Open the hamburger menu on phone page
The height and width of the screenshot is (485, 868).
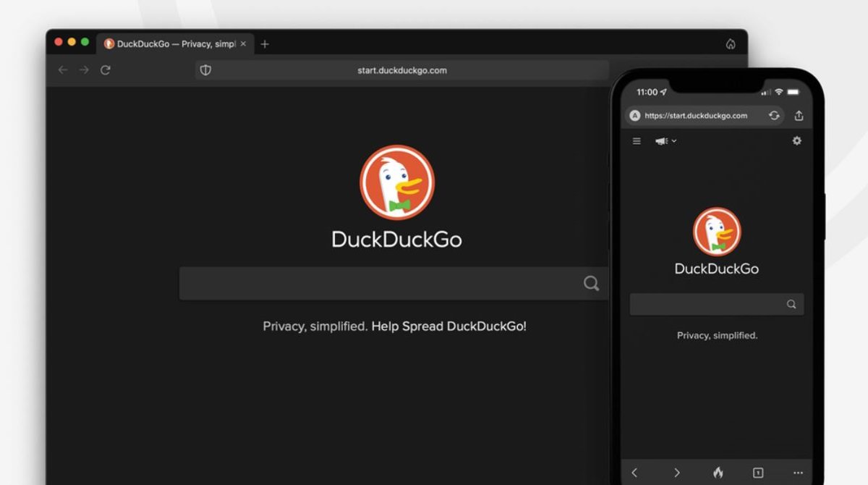click(x=637, y=141)
